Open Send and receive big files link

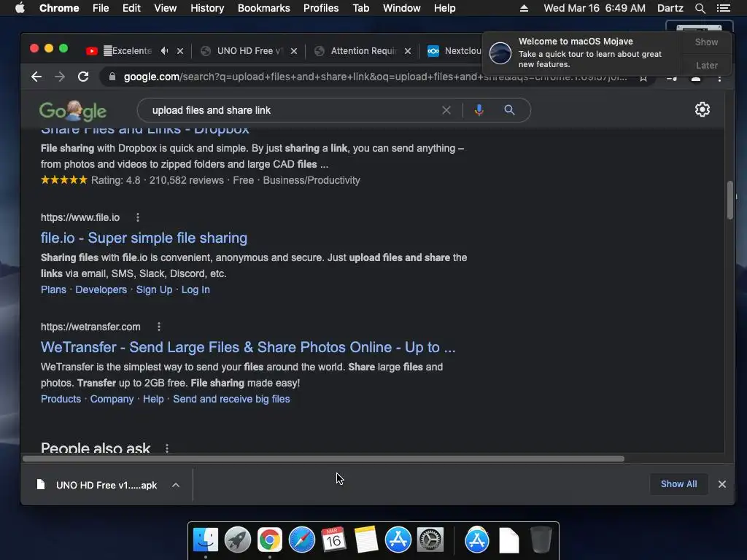pos(231,399)
